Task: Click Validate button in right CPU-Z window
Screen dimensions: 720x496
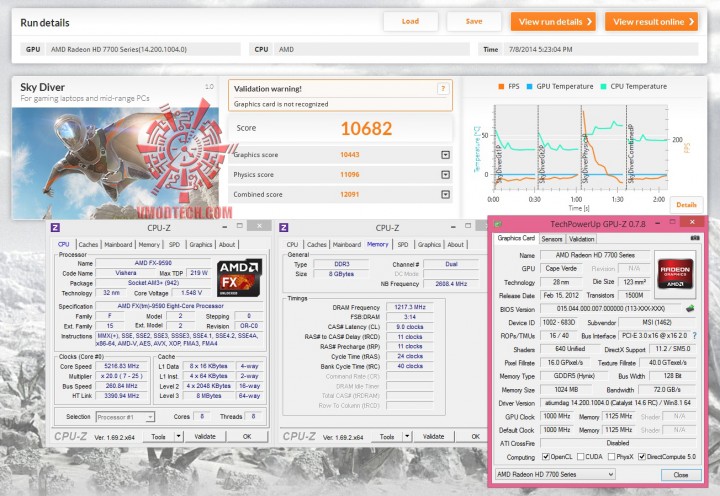Action: [x=433, y=437]
